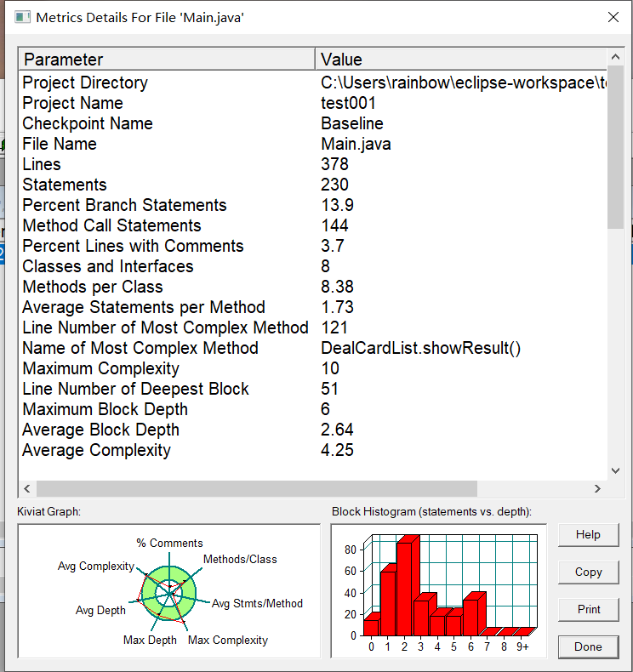Close the dialog with Done button
The image size is (633, 672).
pyautogui.click(x=589, y=646)
